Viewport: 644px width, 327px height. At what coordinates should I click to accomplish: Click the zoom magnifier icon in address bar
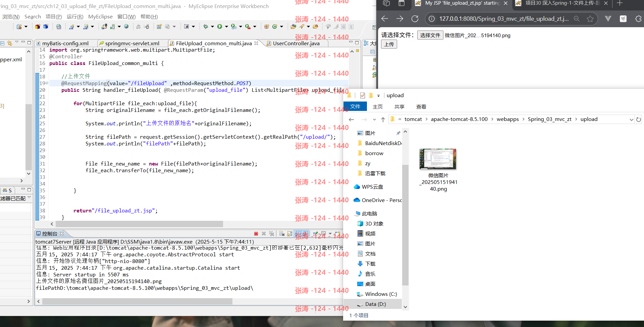point(577,19)
